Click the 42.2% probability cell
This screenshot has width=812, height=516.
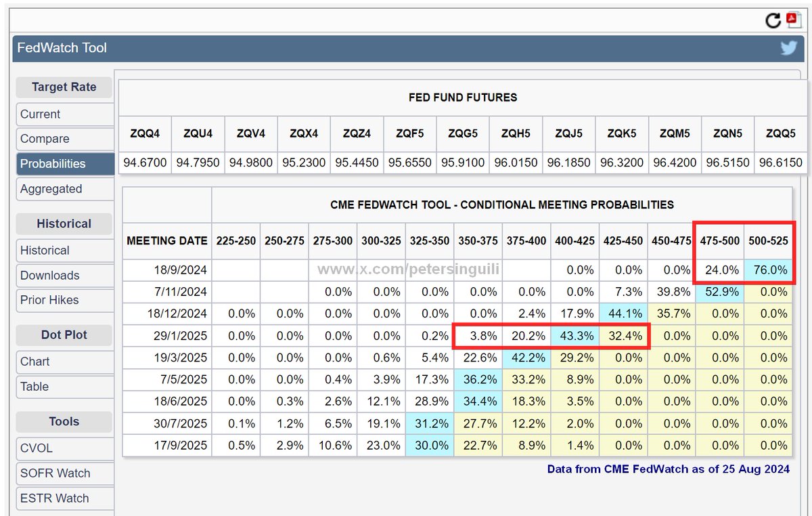tap(526, 358)
